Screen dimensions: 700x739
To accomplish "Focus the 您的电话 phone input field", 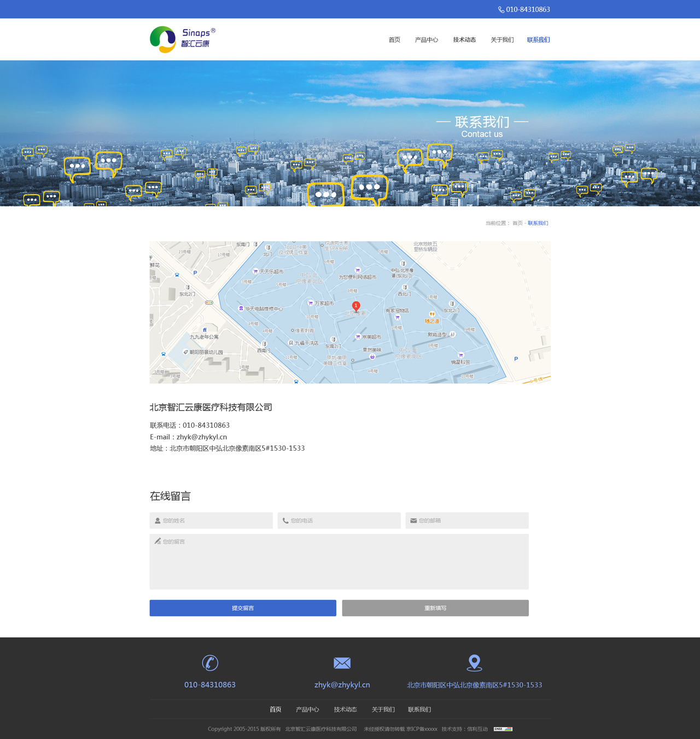I will 339,521.
